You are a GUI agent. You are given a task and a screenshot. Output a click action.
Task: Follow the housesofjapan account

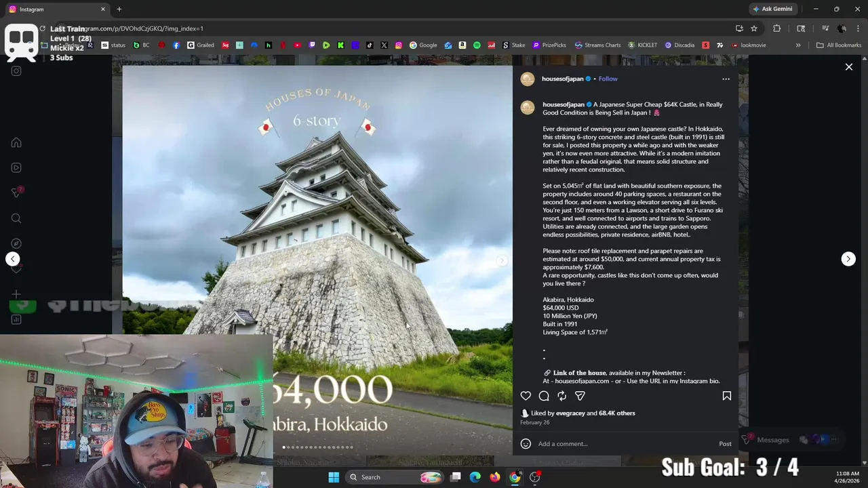(608, 79)
